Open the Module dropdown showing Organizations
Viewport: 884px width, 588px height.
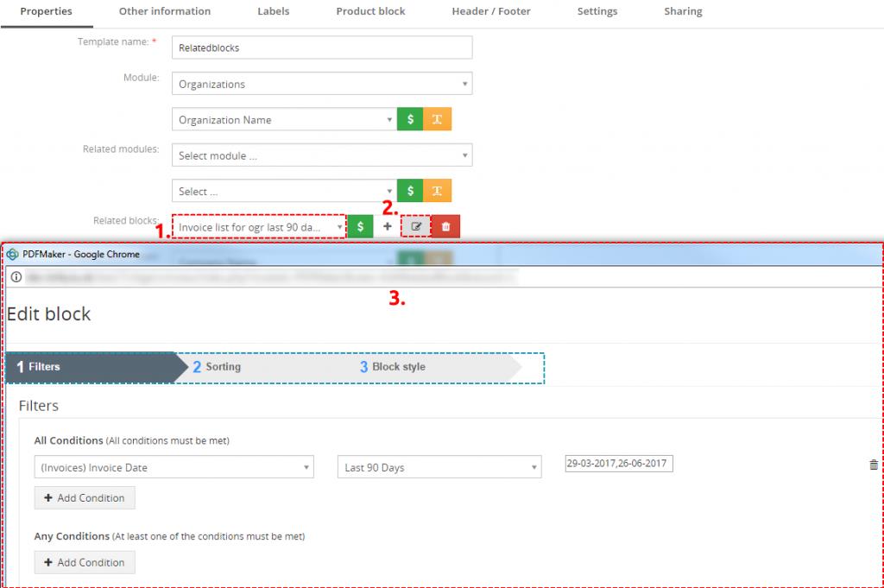pyautogui.click(x=322, y=84)
